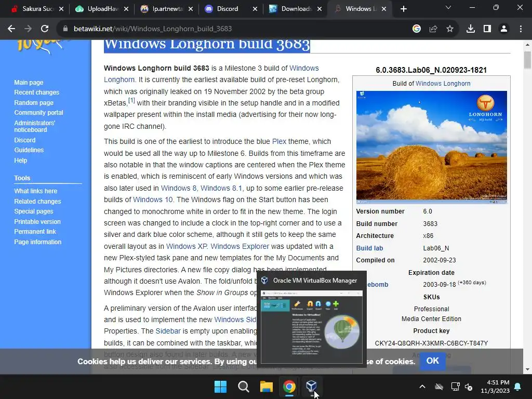Bookmark this page with the star icon

pyautogui.click(x=449, y=29)
